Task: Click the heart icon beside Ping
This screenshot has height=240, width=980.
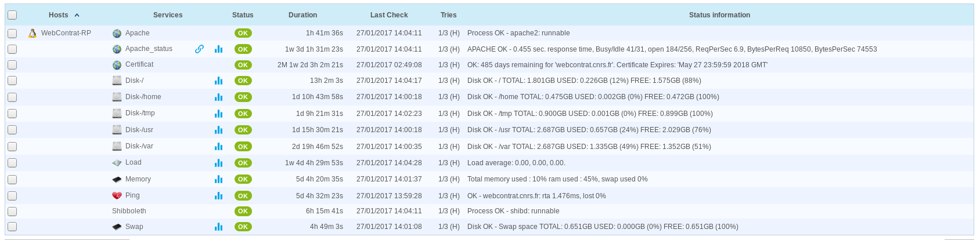Action: [117, 196]
